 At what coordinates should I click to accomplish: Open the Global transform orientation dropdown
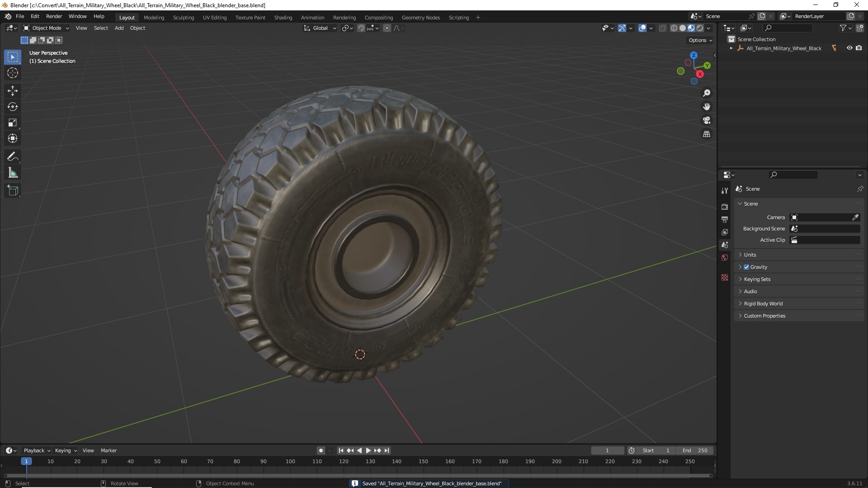pyautogui.click(x=320, y=28)
